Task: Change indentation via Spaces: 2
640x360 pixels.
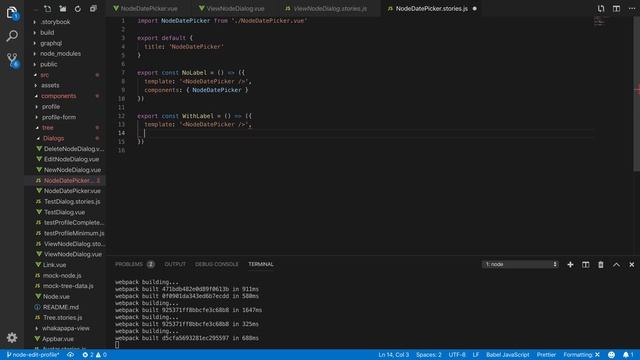Action: tap(429, 355)
